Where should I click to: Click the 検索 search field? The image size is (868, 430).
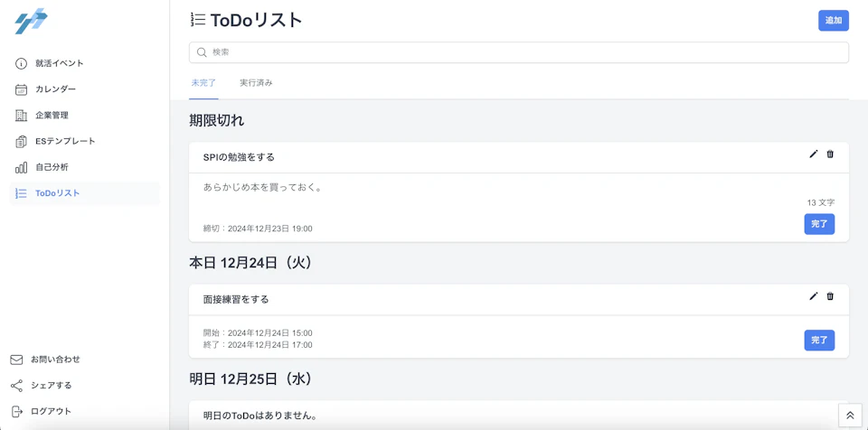(519, 52)
